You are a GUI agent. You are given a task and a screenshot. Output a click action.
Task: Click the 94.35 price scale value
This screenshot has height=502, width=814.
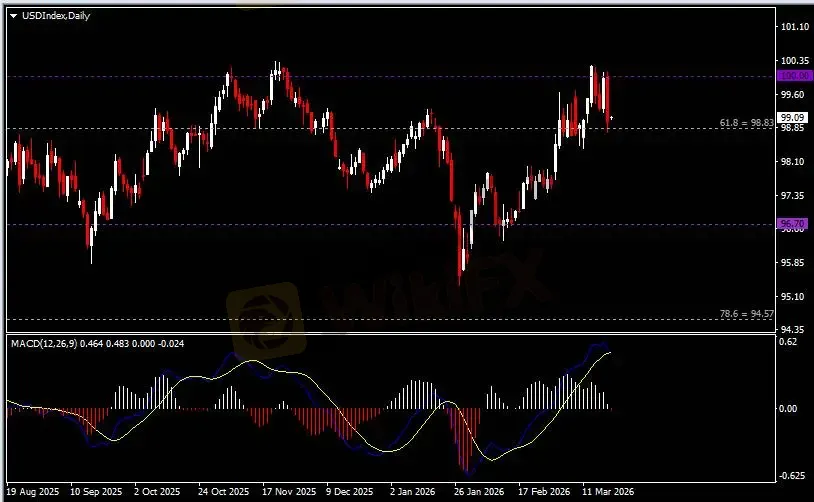[793, 329]
